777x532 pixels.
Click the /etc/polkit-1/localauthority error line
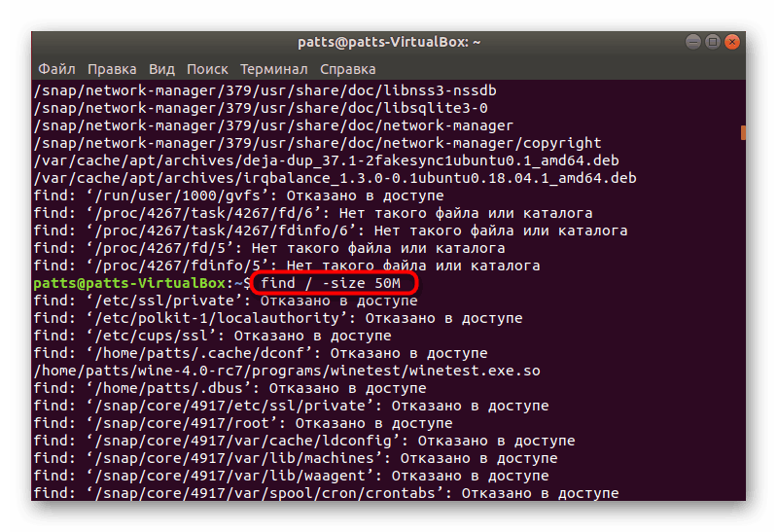[x=278, y=318]
